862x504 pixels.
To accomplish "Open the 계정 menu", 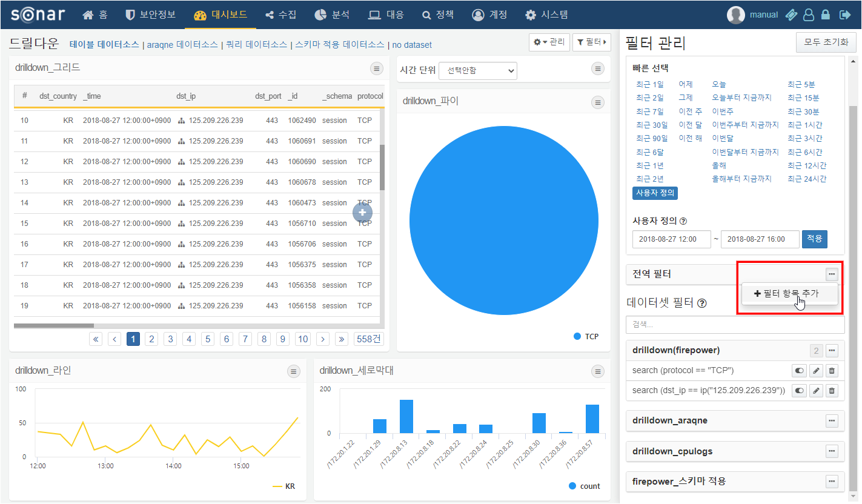I will (489, 15).
